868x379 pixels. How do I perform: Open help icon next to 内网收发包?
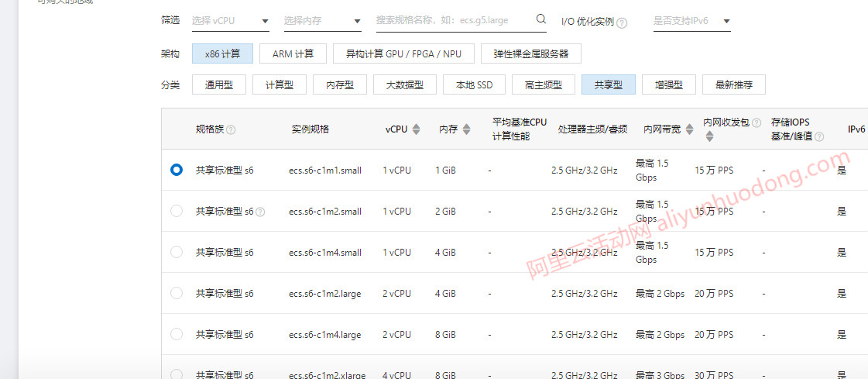[x=756, y=122]
